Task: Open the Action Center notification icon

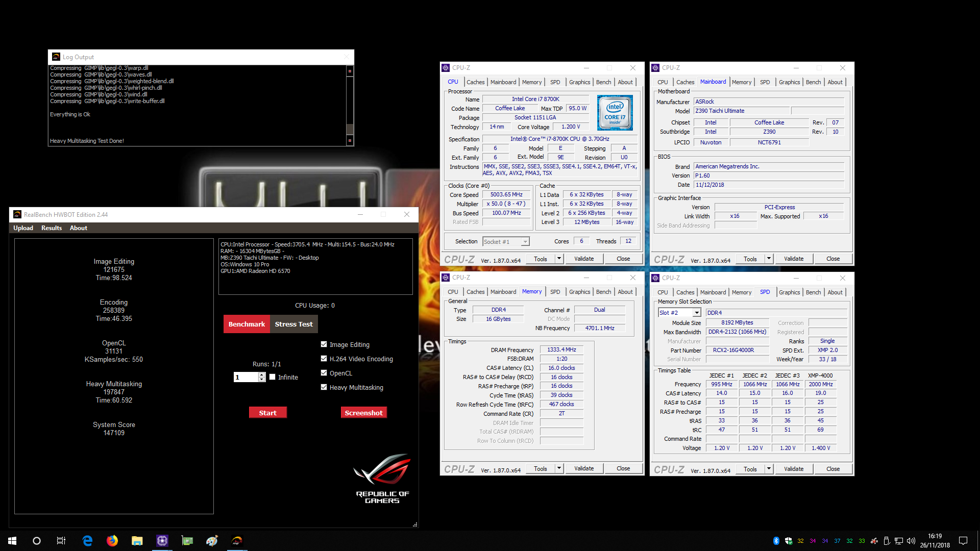Action: 963,541
